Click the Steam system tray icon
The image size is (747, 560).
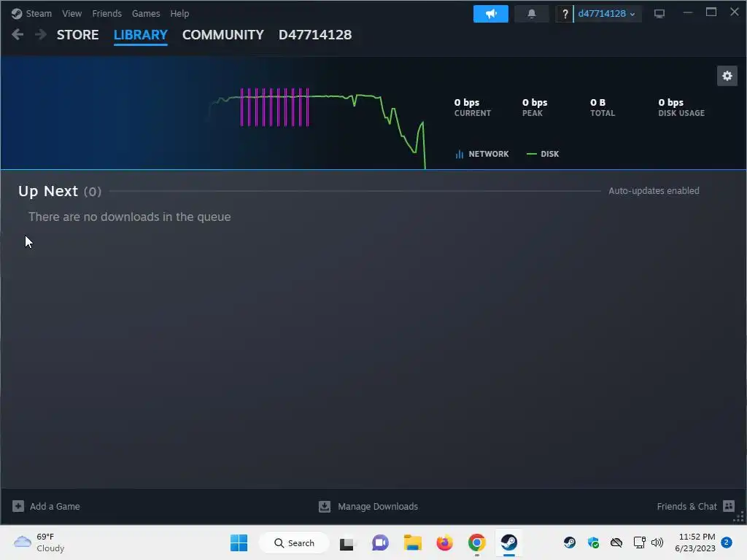point(569,542)
